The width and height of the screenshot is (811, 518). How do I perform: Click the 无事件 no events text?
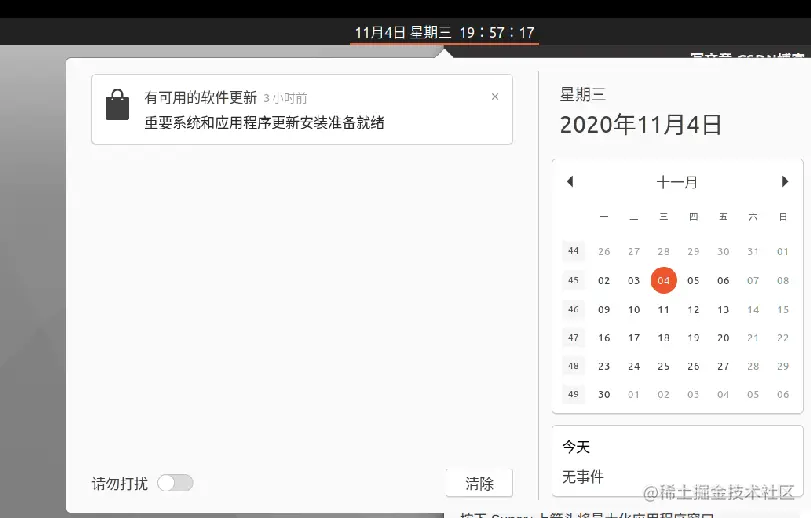(x=582, y=477)
